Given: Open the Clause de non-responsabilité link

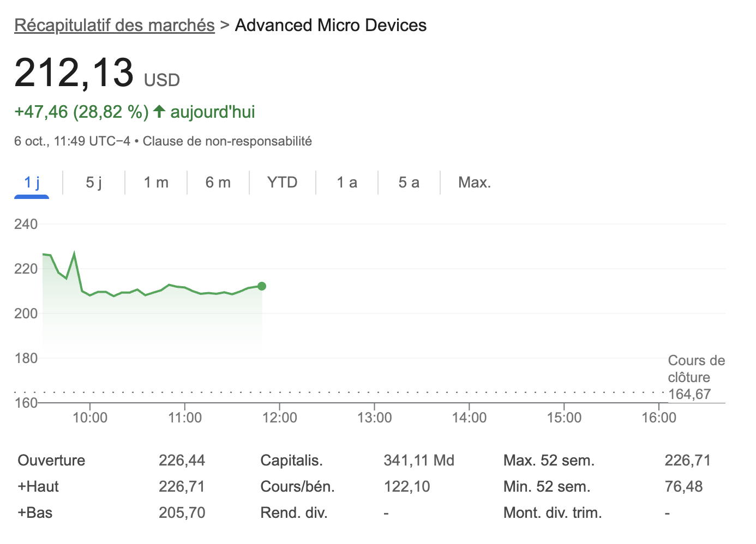Looking at the screenshot, I should coord(227,141).
